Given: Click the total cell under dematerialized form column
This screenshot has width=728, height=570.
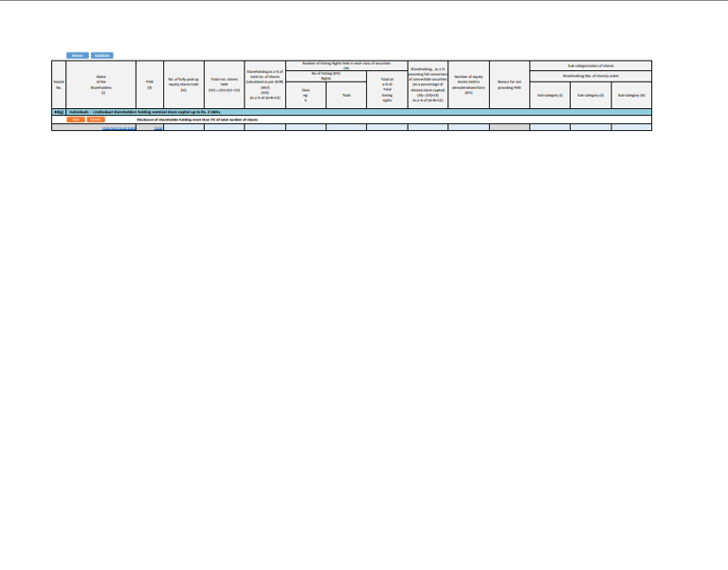Looking at the screenshot, I should [468, 127].
